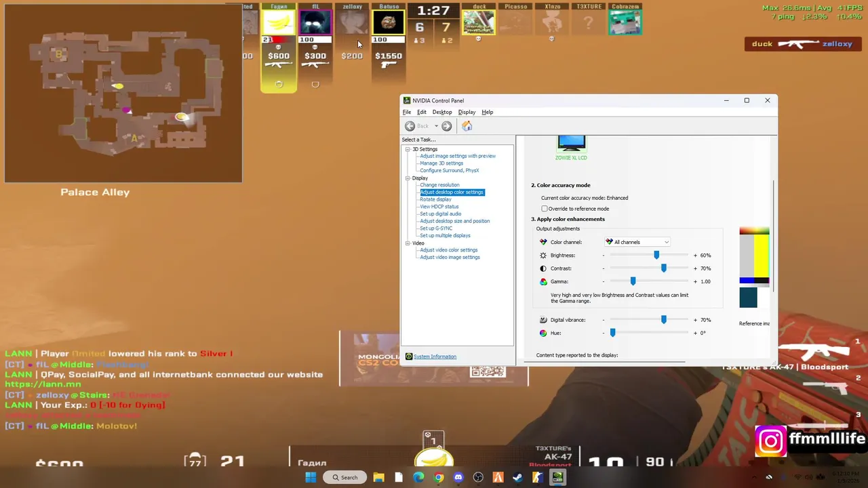Click the NVIDIA Control Panel taskbar icon
This screenshot has height=488, width=868.
click(x=557, y=477)
